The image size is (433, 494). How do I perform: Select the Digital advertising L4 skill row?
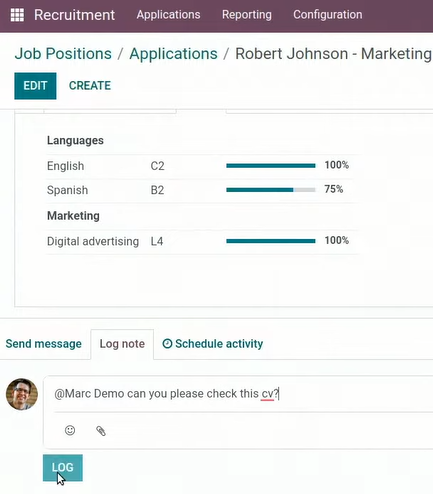click(203, 241)
